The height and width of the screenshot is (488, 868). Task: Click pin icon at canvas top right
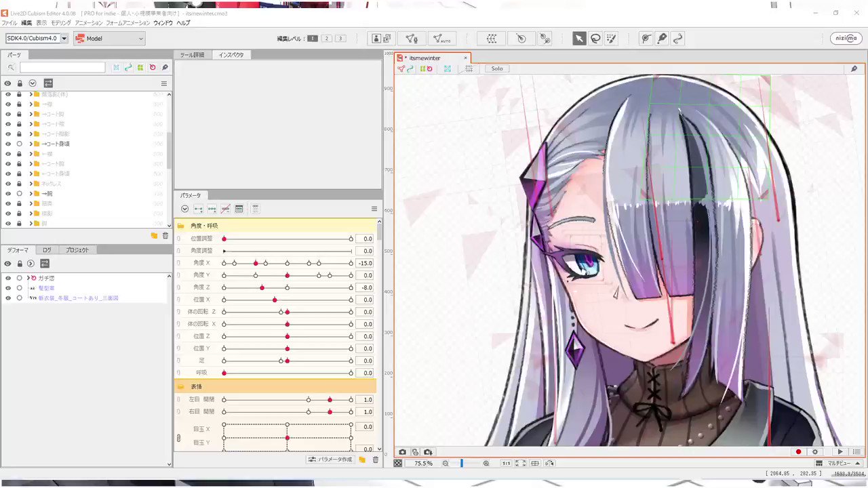coord(854,68)
